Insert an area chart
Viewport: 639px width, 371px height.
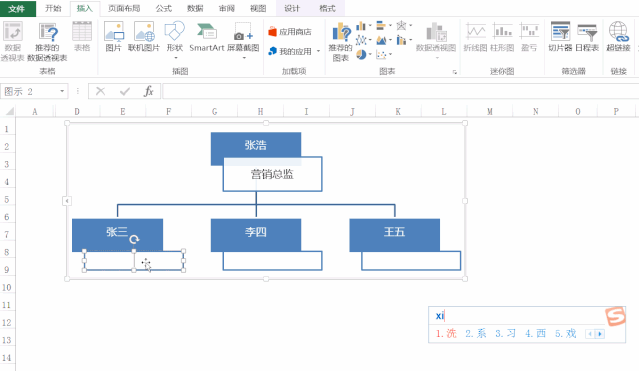tap(381, 40)
